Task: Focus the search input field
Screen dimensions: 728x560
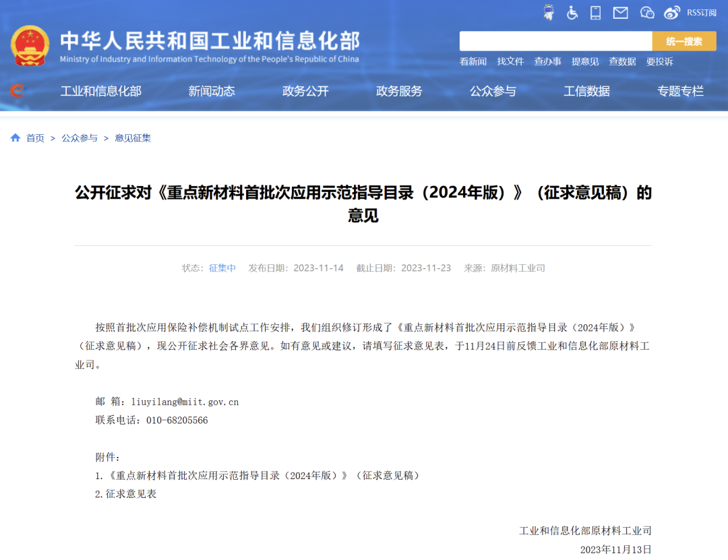Action: click(555, 41)
